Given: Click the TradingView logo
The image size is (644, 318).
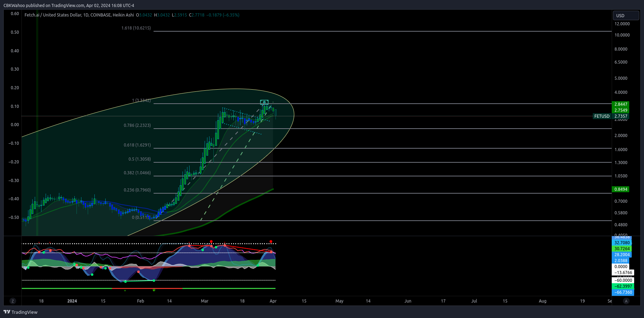Looking at the screenshot, I should (x=20, y=312).
